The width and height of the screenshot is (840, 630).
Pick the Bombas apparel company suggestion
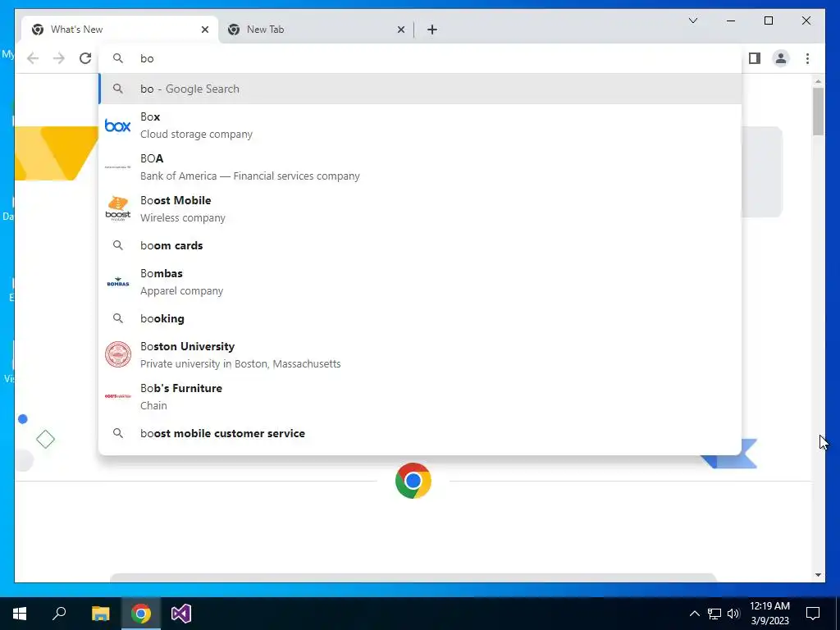tap(420, 282)
